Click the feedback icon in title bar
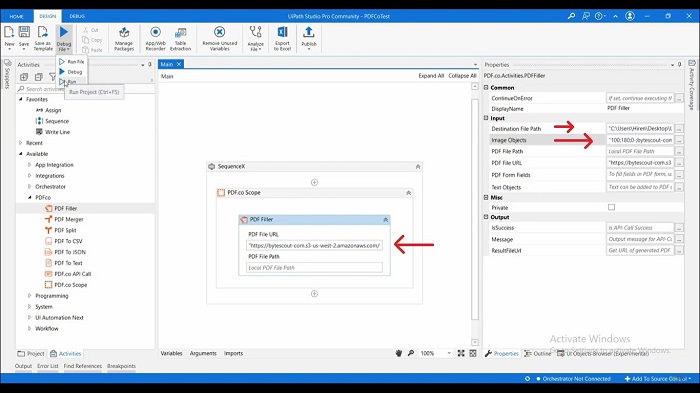700x393 pixels. (586, 16)
